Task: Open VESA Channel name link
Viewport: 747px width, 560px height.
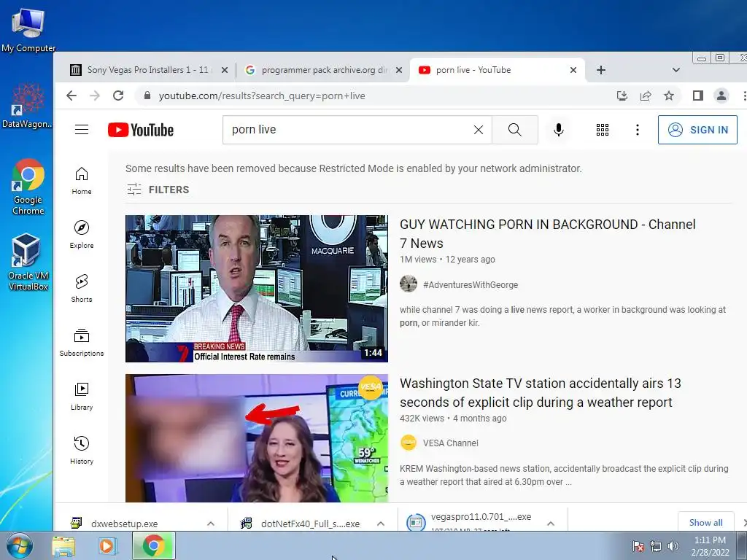Action: pos(450,443)
